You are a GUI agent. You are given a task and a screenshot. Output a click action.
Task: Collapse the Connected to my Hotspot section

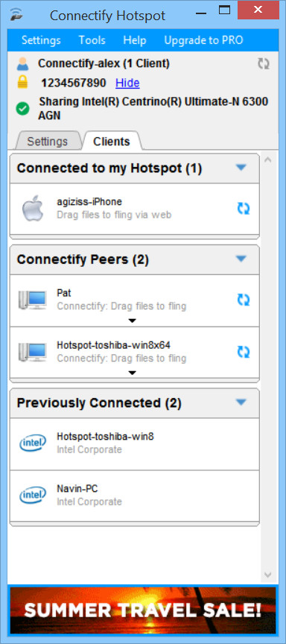point(241,167)
